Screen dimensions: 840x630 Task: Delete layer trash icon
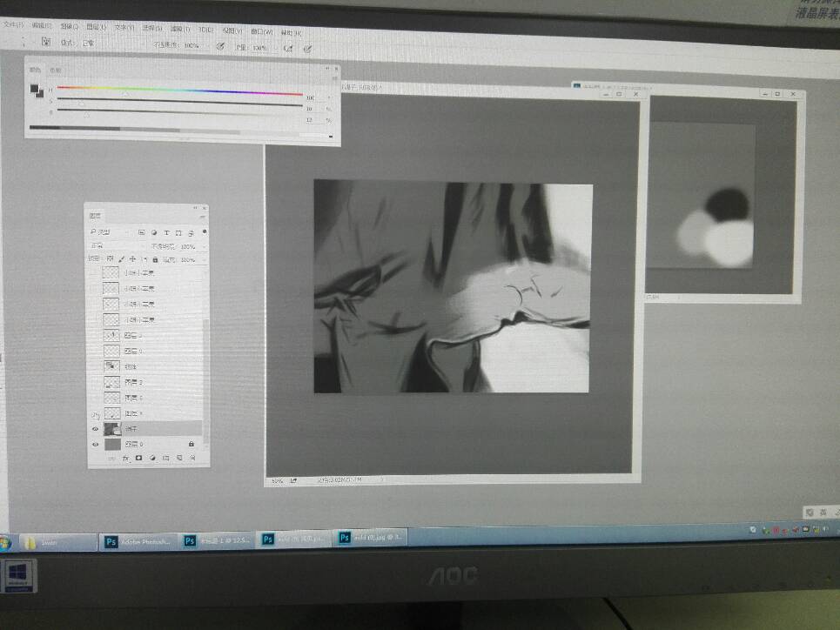192,459
